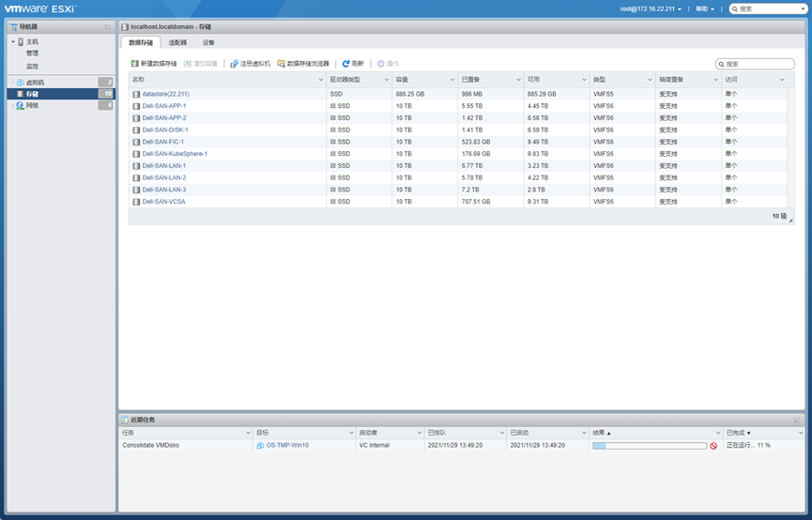Click the Dell-SAN-FIC-1 datastore icon
The height and width of the screenshot is (520, 812).
pyautogui.click(x=136, y=142)
